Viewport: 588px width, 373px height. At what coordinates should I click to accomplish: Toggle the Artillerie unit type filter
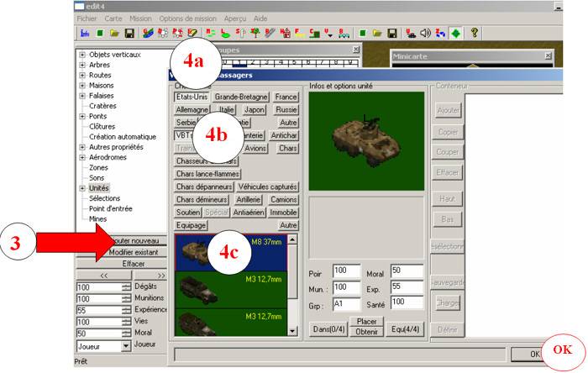click(x=248, y=199)
